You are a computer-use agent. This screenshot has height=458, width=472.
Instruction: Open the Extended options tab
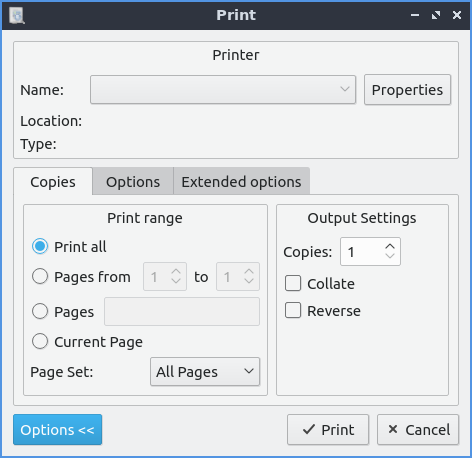tap(241, 182)
